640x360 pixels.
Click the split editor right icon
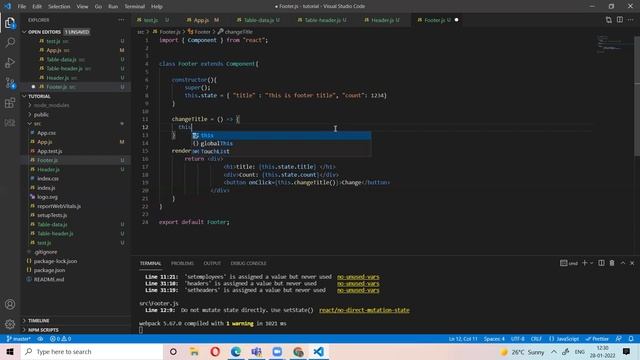tap(620, 20)
